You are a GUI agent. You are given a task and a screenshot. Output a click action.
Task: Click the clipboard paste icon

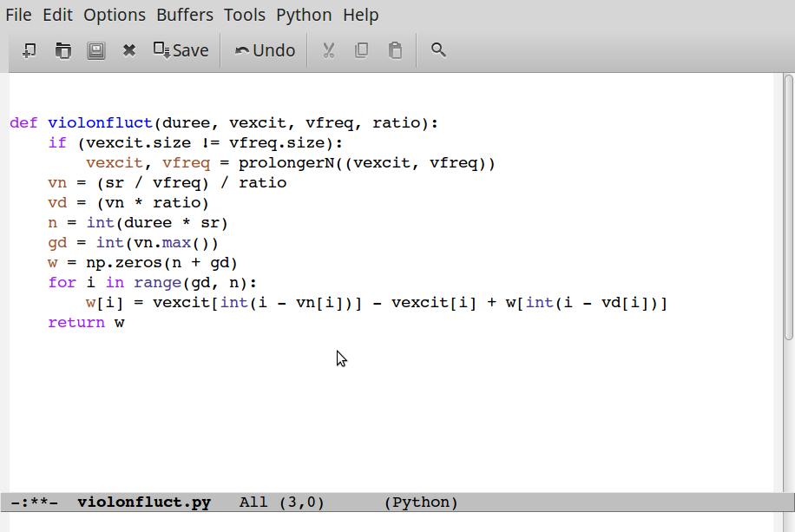click(x=395, y=50)
